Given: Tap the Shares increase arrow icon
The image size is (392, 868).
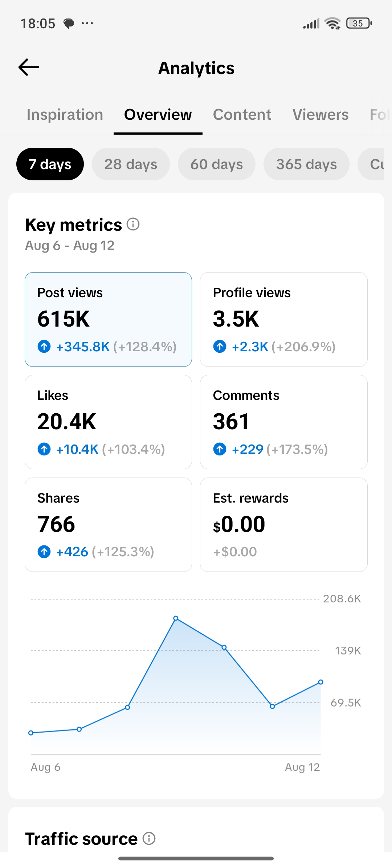Looking at the screenshot, I should click(x=44, y=552).
